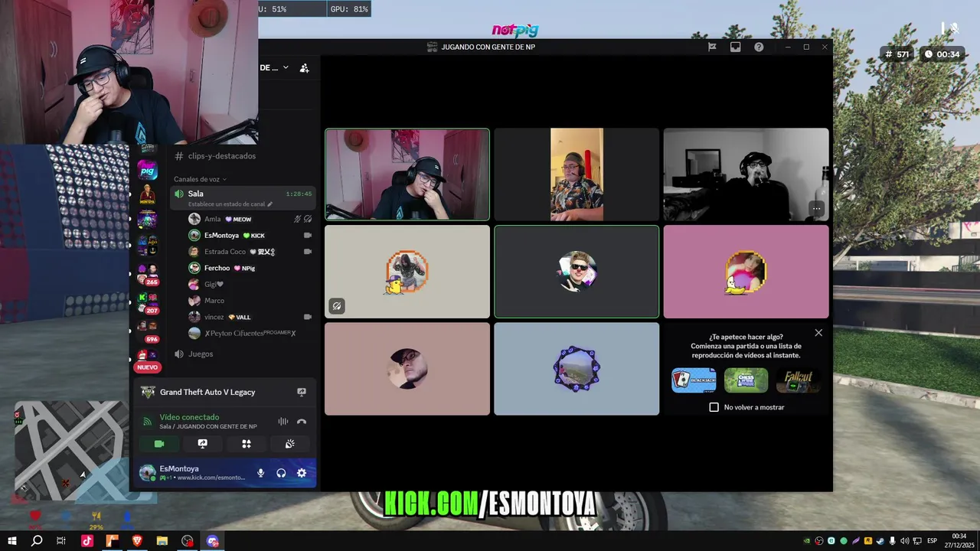Viewport: 980px width, 551px height.
Task: Click the muted mic icon next to Amla
Action: tap(297, 219)
